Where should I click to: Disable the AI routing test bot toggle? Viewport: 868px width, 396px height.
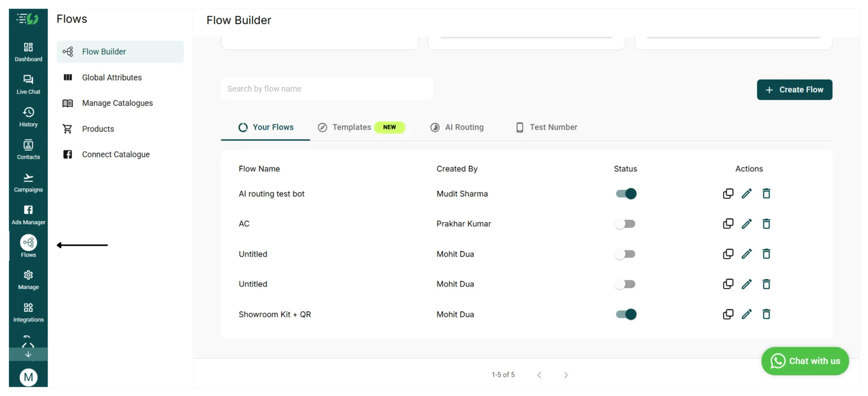tap(626, 194)
